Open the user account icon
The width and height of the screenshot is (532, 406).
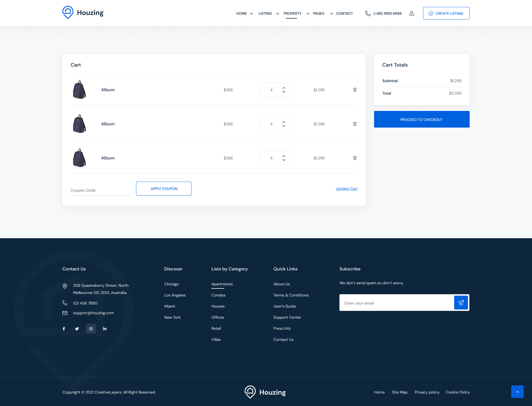(412, 13)
